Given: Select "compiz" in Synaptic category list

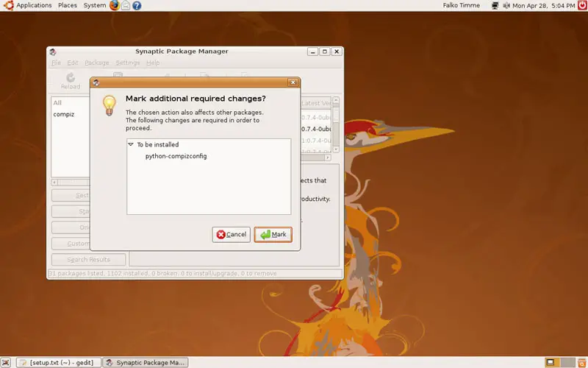Looking at the screenshot, I should [64, 114].
